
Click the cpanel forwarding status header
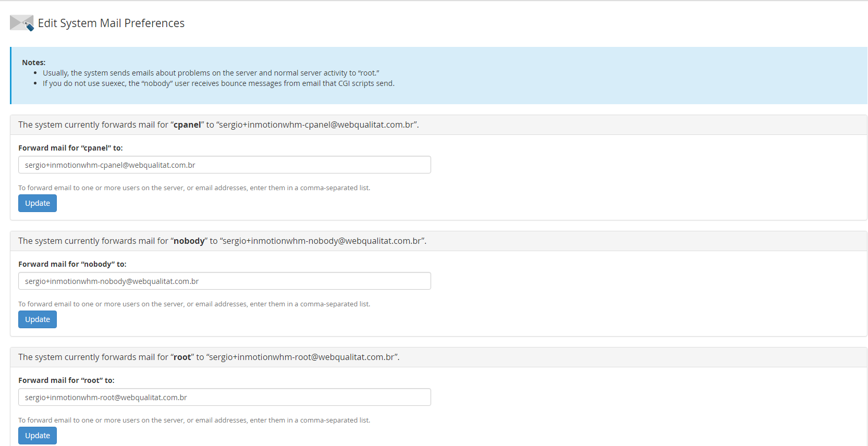pyautogui.click(x=218, y=125)
